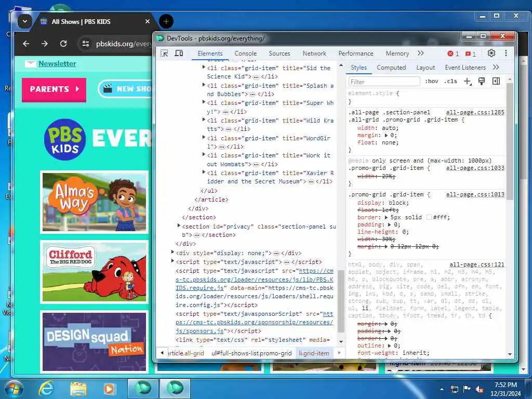Open all-page.css:1013 source link
The width and height of the screenshot is (532, 399).
[475, 194]
